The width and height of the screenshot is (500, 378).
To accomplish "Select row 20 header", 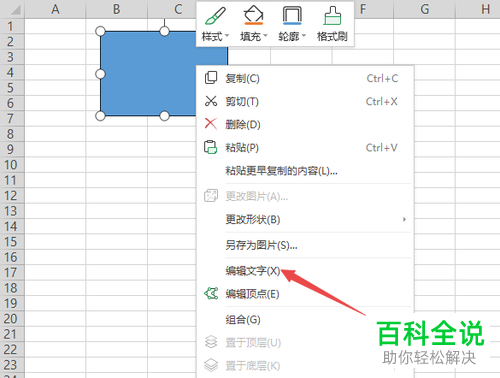I will pos(12,319).
